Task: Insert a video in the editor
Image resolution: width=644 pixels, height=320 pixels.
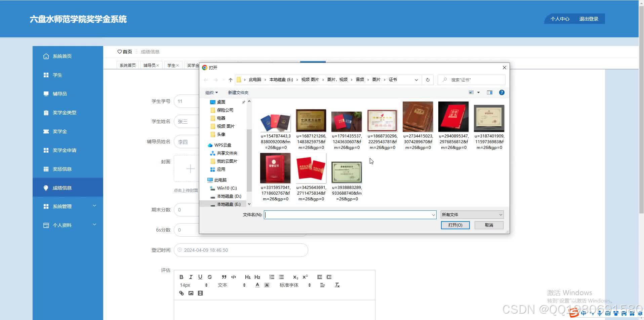Action: tap(200, 293)
